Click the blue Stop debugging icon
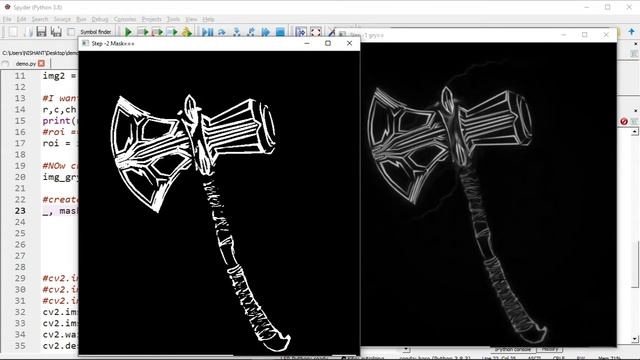The width and height of the screenshot is (640, 360). click(x=280, y=32)
